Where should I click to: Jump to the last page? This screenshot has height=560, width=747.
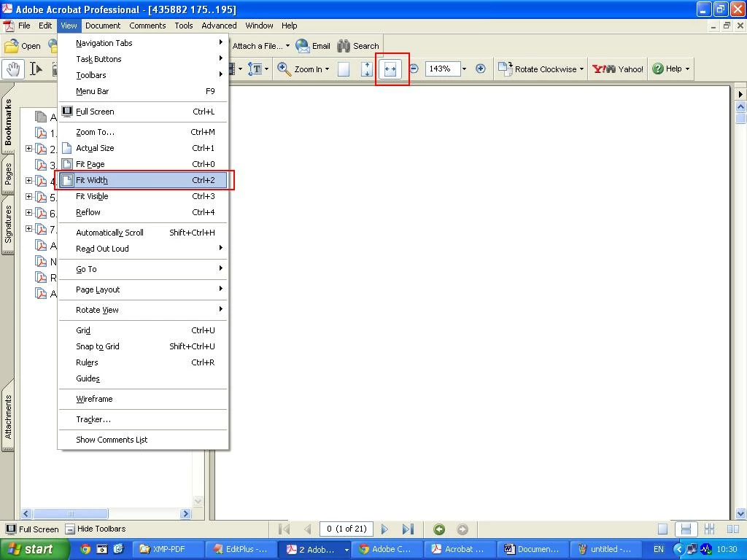point(408,529)
